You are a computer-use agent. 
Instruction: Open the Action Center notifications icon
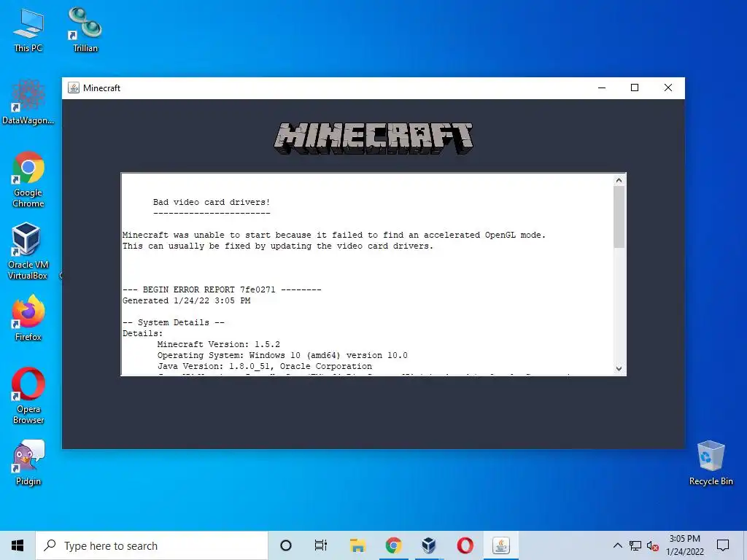coord(723,545)
